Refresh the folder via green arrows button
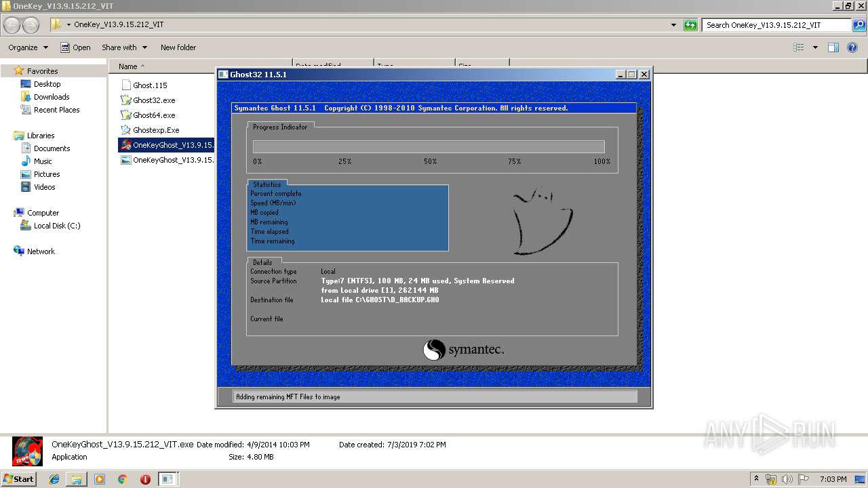 pos(690,25)
